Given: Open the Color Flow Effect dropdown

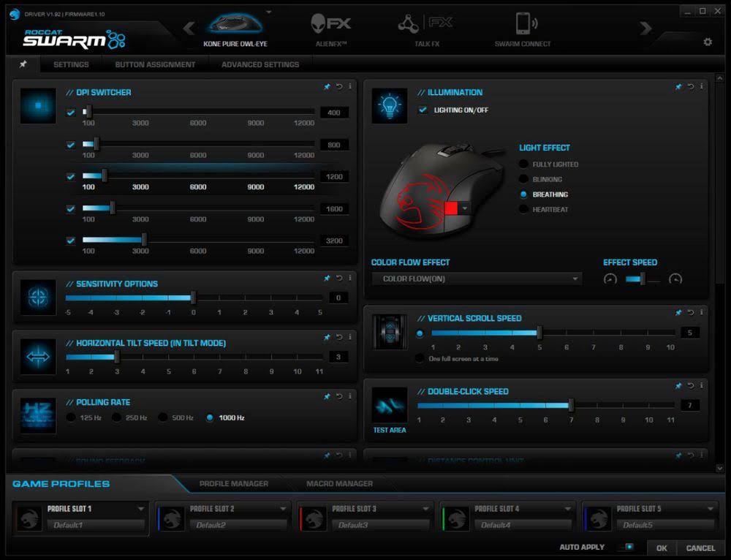Looking at the screenshot, I should (x=477, y=279).
